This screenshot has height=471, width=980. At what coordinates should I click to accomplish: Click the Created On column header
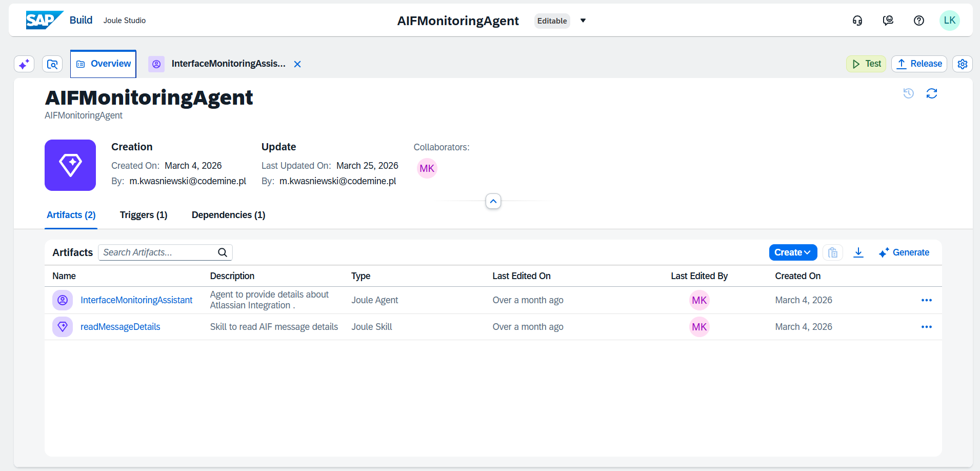pyautogui.click(x=798, y=276)
